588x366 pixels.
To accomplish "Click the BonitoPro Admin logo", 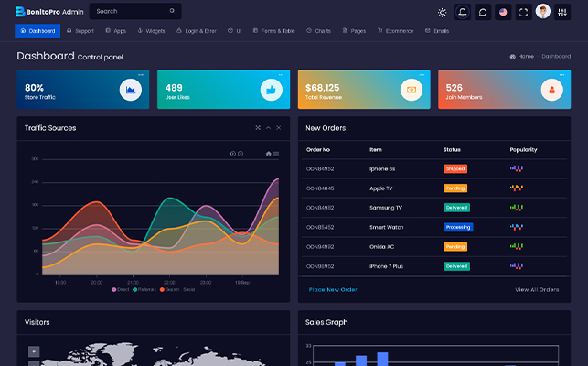I will coord(49,12).
